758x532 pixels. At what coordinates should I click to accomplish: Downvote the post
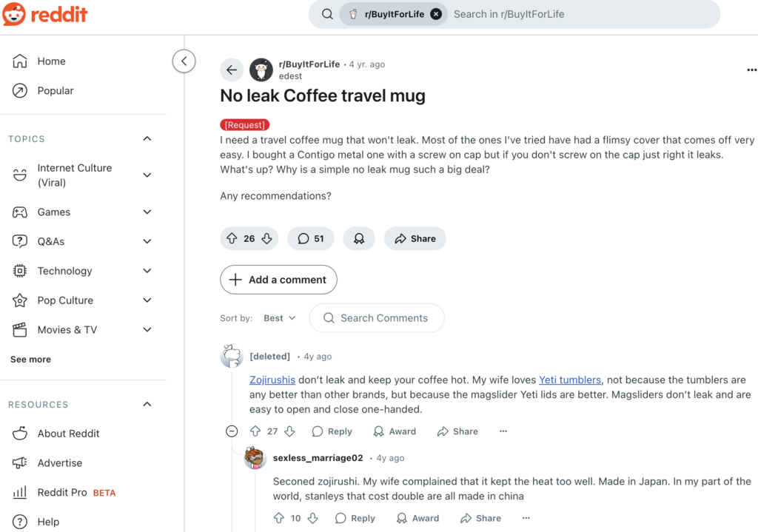266,239
